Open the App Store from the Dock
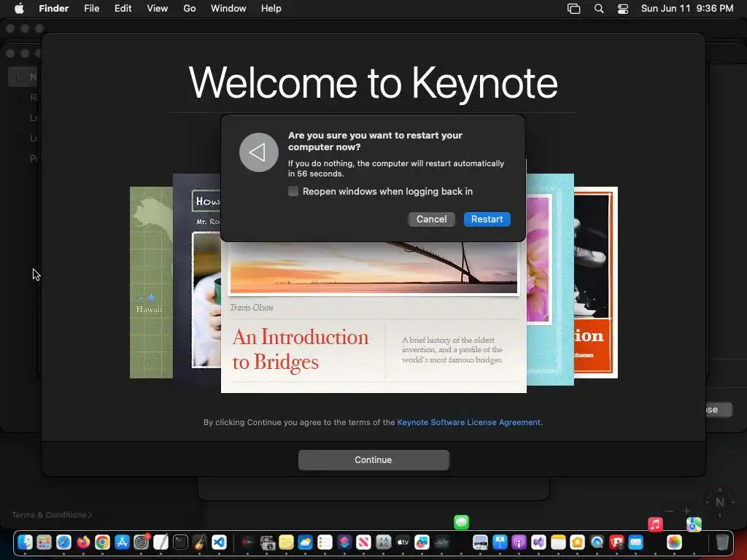 [122, 542]
